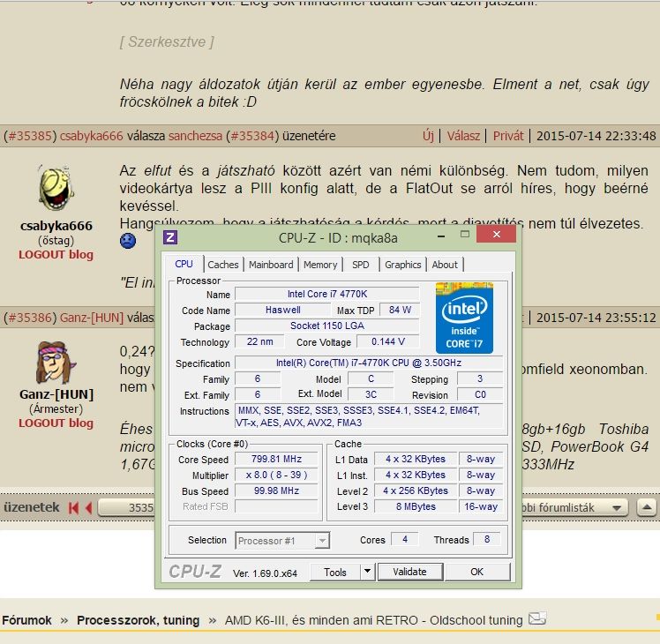Click the Socket 1150 LGA package field
Screen dimensions: 660x644
point(327,326)
